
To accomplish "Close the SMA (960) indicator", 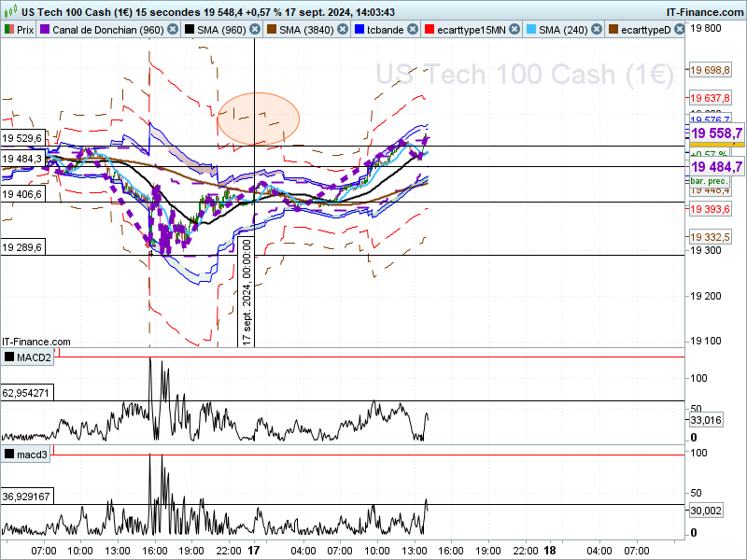I will pos(255,30).
